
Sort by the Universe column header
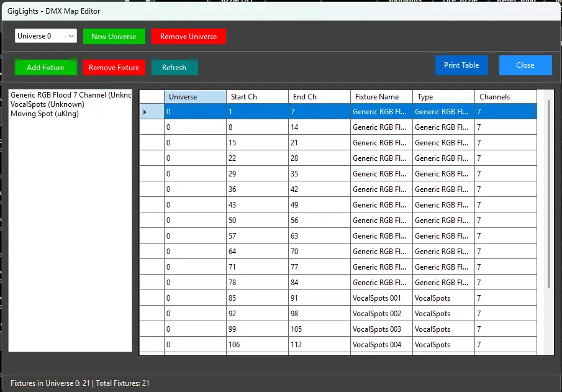point(195,97)
